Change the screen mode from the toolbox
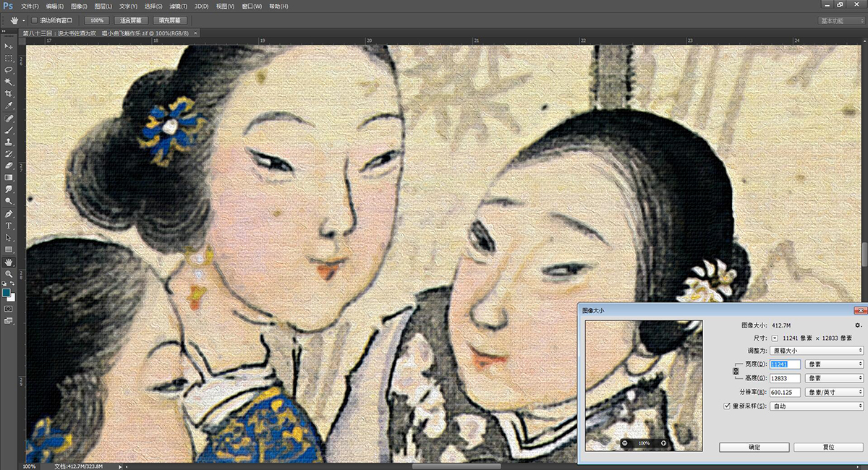868x470 pixels. pos(9,320)
